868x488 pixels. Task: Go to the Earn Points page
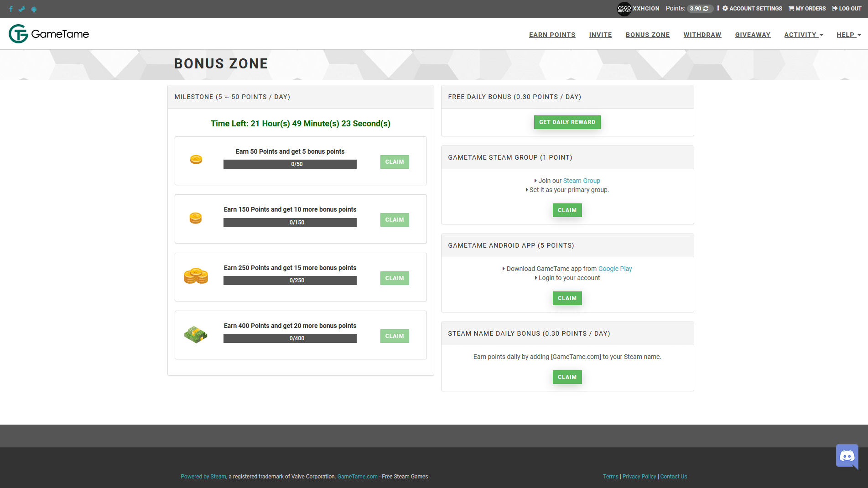pos(552,35)
